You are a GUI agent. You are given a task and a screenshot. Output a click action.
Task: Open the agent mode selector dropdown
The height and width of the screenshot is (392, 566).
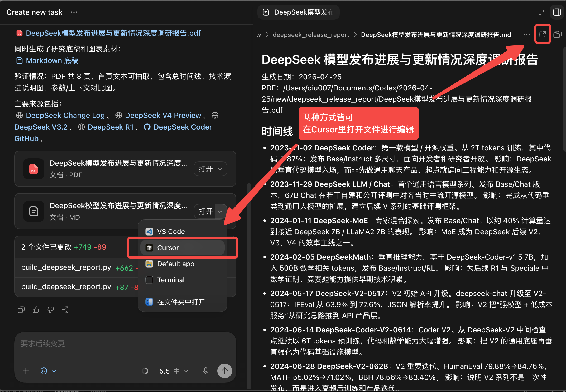point(49,371)
